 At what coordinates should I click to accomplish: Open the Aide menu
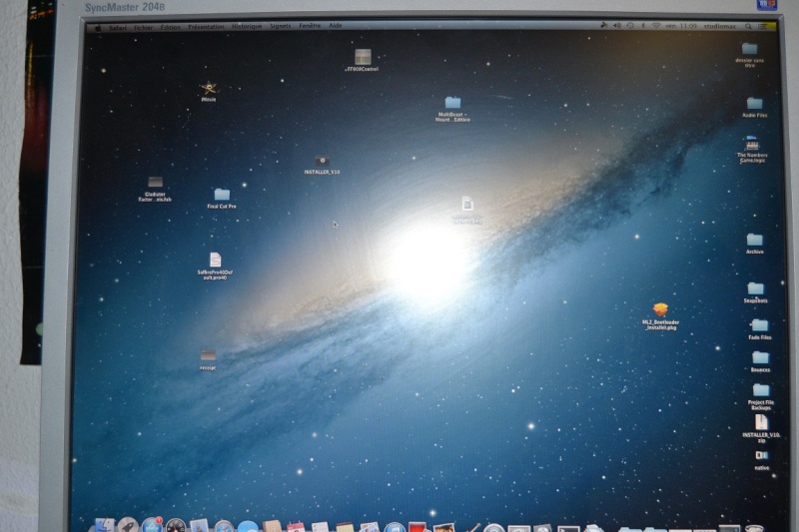[336, 26]
